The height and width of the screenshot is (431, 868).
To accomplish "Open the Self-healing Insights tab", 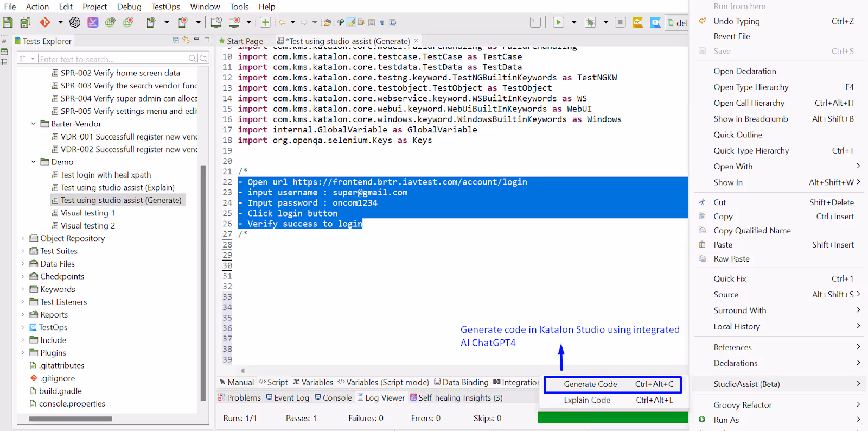I will pos(456,397).
